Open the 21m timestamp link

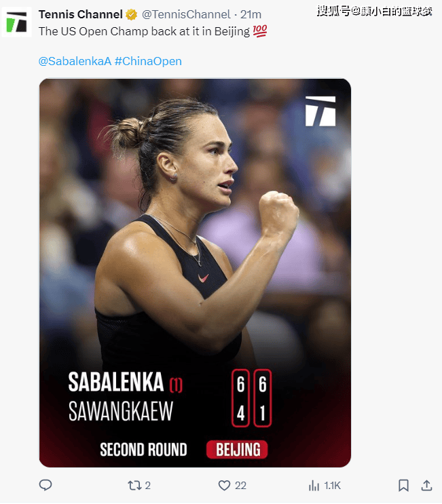pyautogui.click(x=251, y=14)
